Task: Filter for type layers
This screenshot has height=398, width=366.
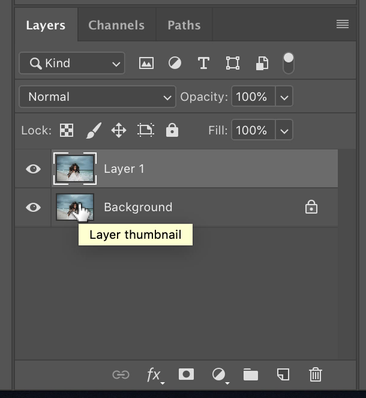Action: 204,63
